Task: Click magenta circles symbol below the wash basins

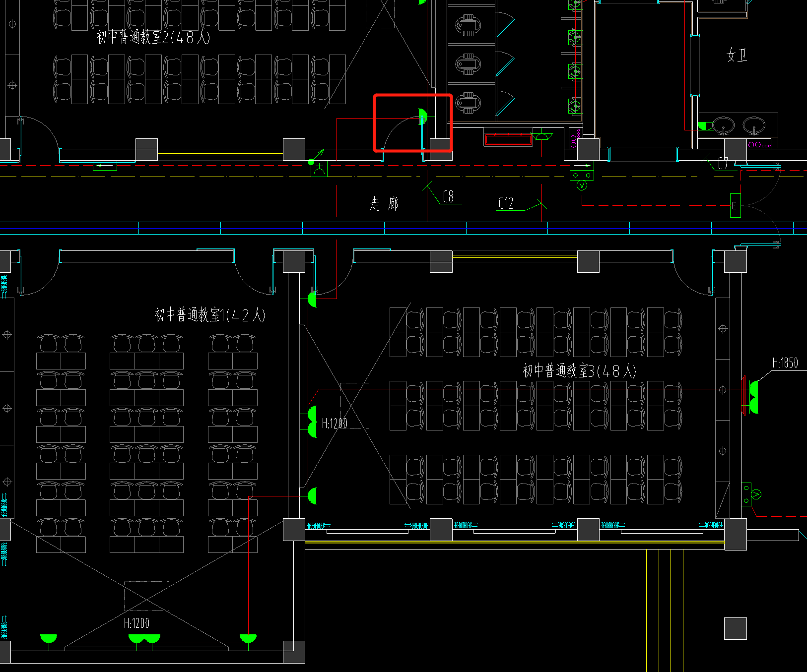Action: click(x=759, y=145)
